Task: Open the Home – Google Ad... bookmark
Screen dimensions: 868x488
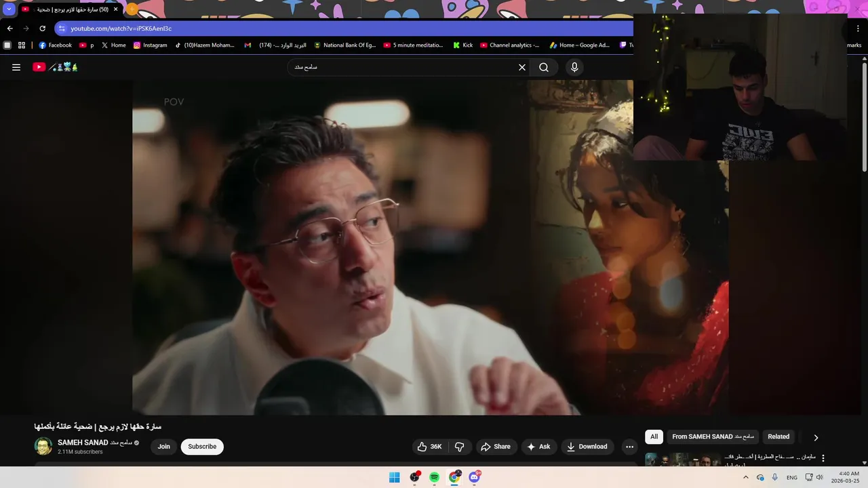Action: tap(579, 45)
